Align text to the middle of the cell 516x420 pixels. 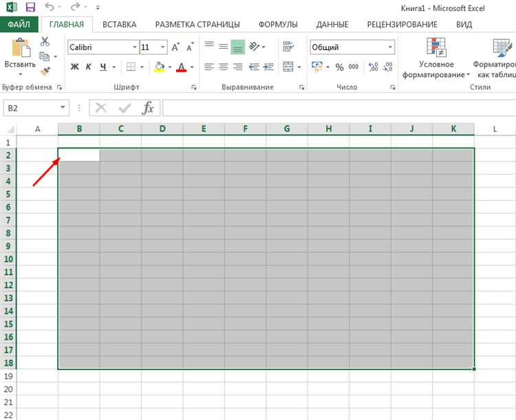[x=224, y=46]
